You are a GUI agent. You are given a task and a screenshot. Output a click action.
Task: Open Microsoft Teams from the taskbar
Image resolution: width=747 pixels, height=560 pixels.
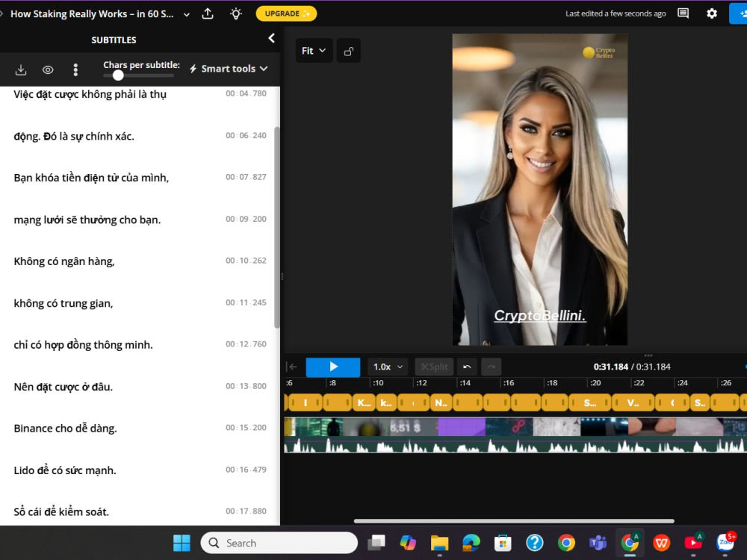(x=598, y=543)
